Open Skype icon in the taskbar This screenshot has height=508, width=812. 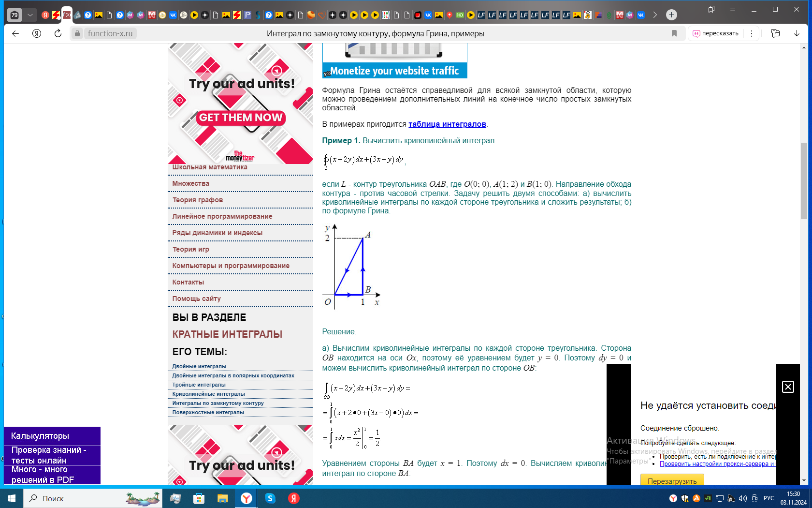tap(270, 498)
